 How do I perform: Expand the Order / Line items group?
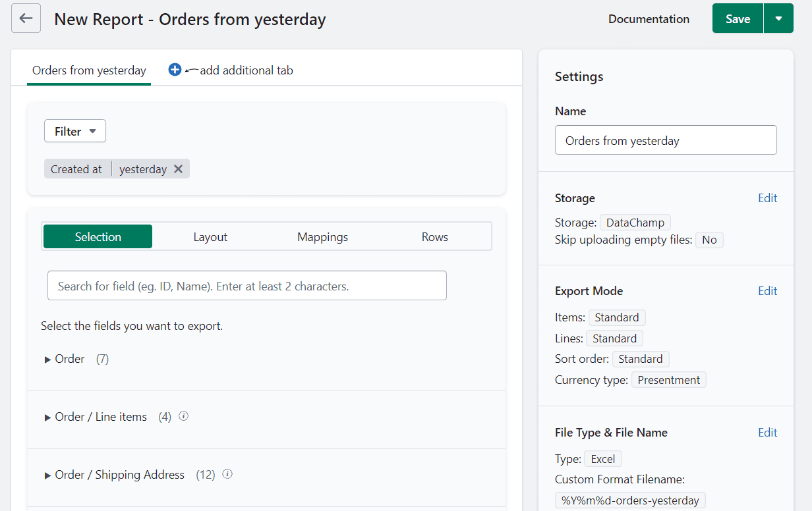tap(96, 417)
